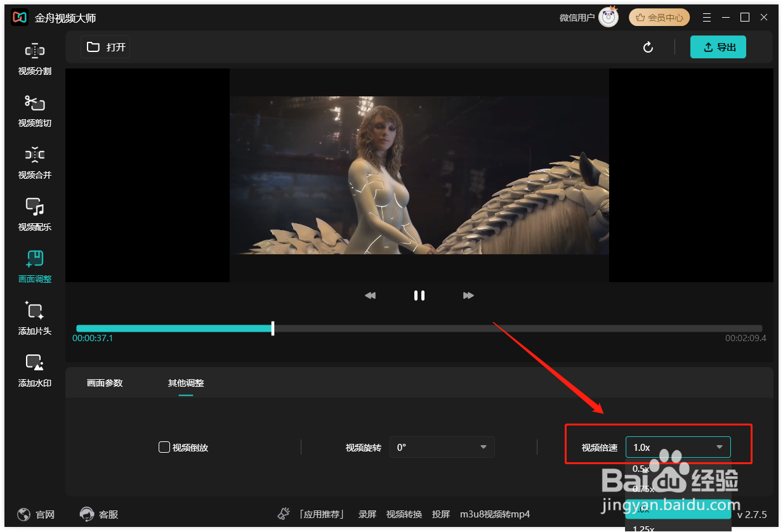Click the 打开 open file button
The width and height of the screenshot is (783, 532).
[x=106, y=47]
